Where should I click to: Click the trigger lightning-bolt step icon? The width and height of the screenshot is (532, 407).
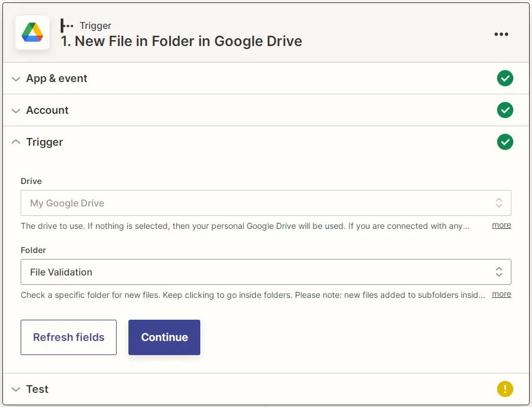coord(66,25)
